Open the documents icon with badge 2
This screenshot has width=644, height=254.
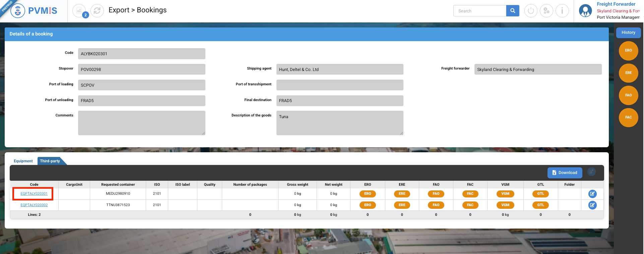pyautogui.click(x=79, y=11)
